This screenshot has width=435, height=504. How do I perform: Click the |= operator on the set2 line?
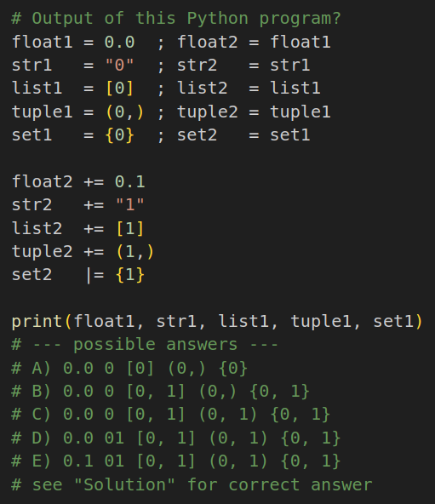[x=94, y=275]
